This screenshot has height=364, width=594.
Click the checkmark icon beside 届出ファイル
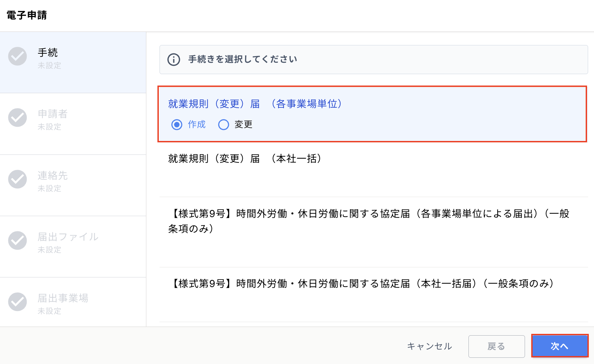[x=18, y=240]
